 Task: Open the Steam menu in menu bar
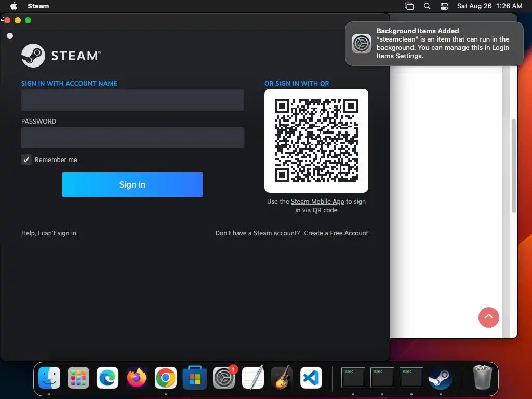tap(38, 6)
